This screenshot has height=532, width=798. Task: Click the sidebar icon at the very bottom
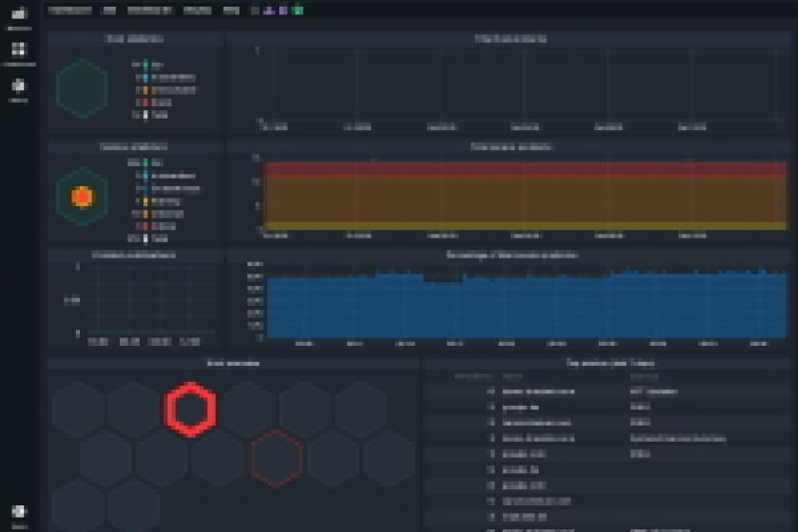19,512
